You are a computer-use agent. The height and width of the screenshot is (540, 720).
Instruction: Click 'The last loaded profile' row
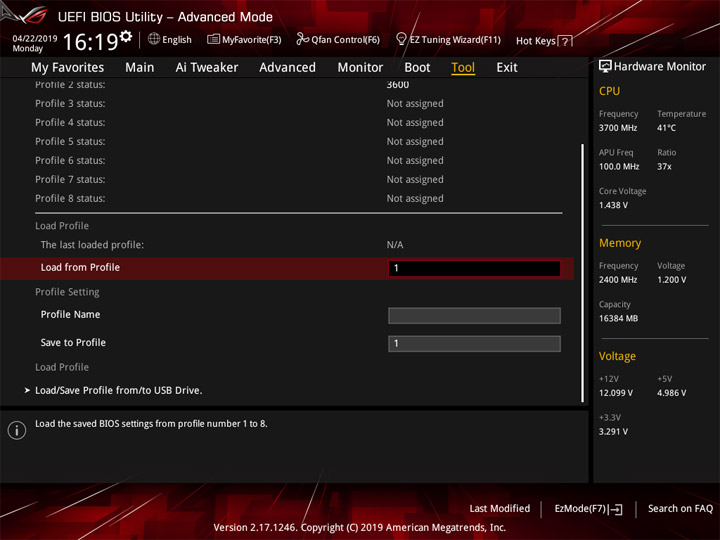298,245
